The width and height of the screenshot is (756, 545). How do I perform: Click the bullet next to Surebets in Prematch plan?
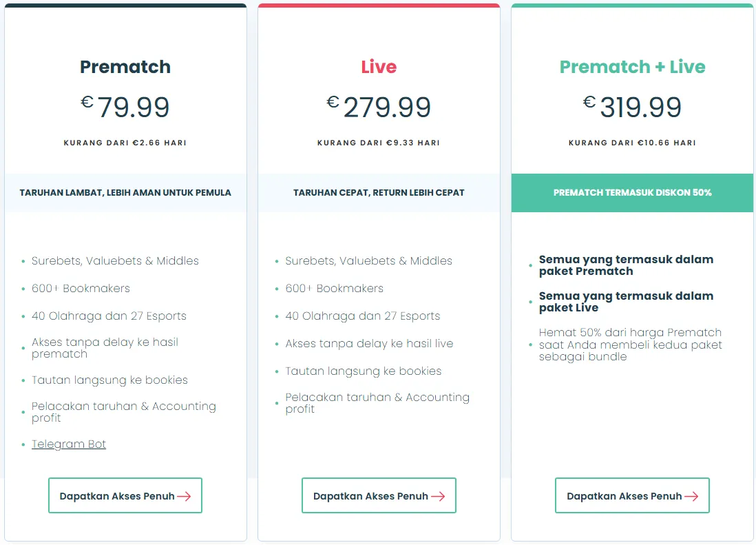click(x=22, y=261)
